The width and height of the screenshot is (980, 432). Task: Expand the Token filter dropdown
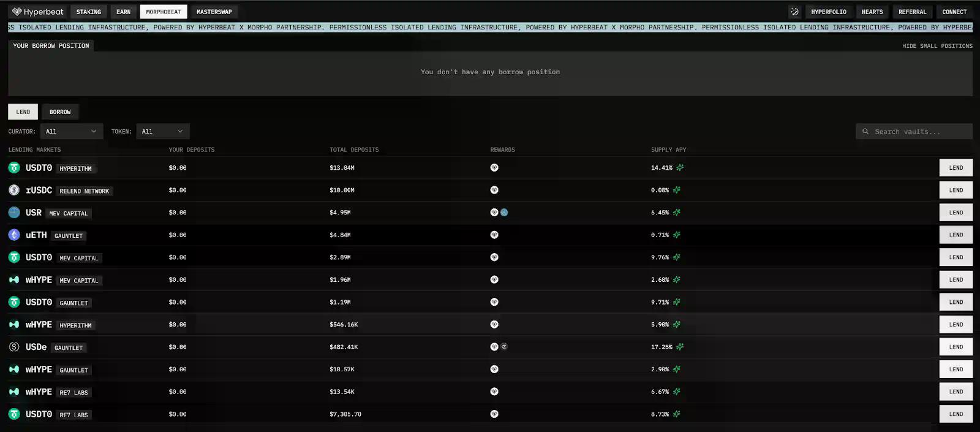tap(162, 131)
